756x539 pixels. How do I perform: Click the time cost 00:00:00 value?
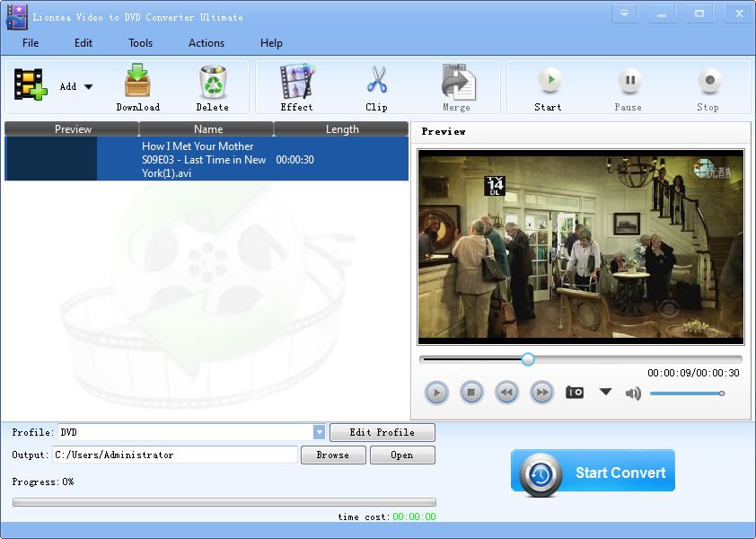pos(414,517)
